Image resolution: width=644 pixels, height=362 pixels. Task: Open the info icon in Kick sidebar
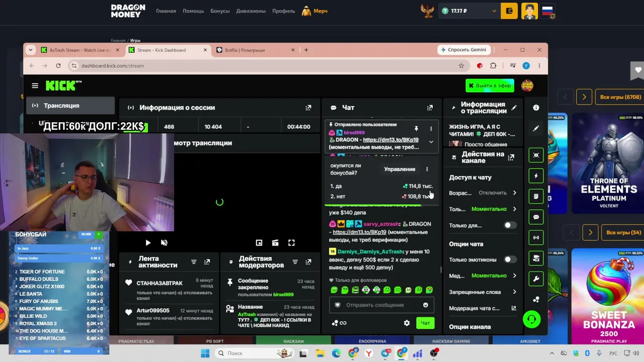[536, 108]
